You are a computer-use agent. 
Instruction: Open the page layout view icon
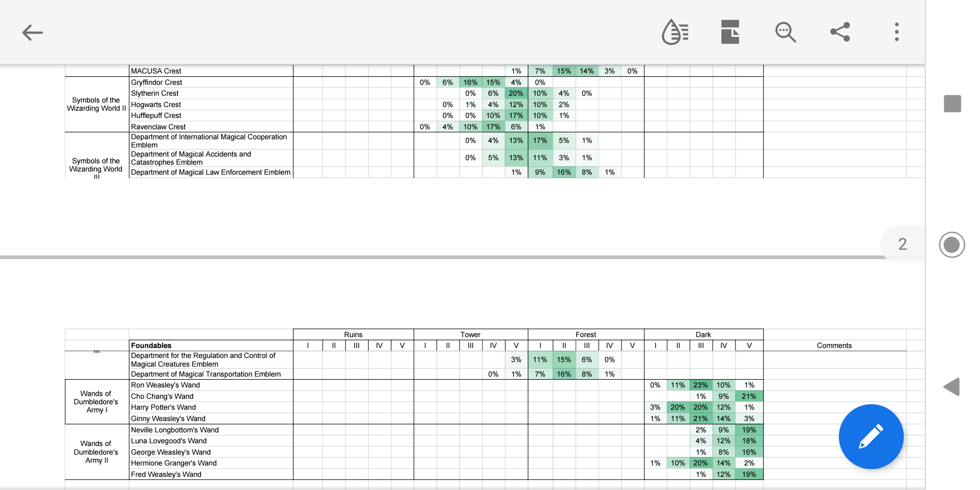(x=730, y=32)
